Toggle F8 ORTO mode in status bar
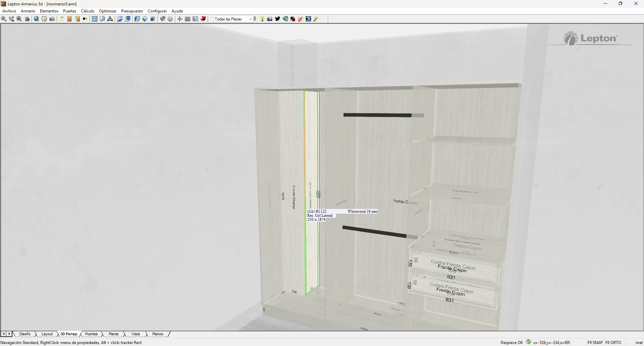 tap(613, 343)
